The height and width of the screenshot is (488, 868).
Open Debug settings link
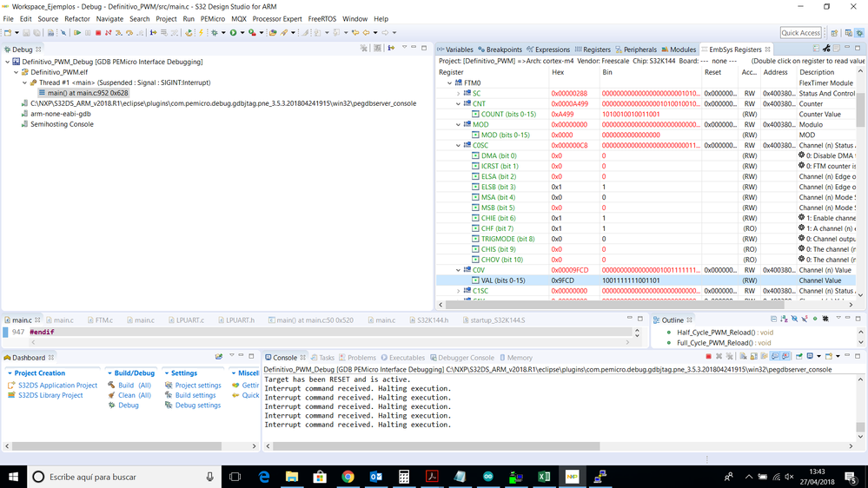197,405
